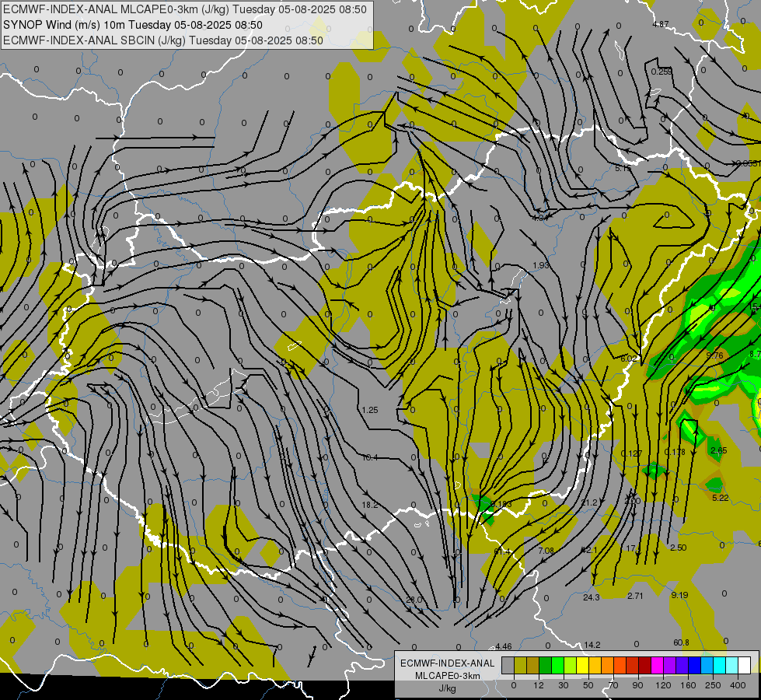761x700 pixels.
Task: Click the map value 4.46
Action: point(503,646)
